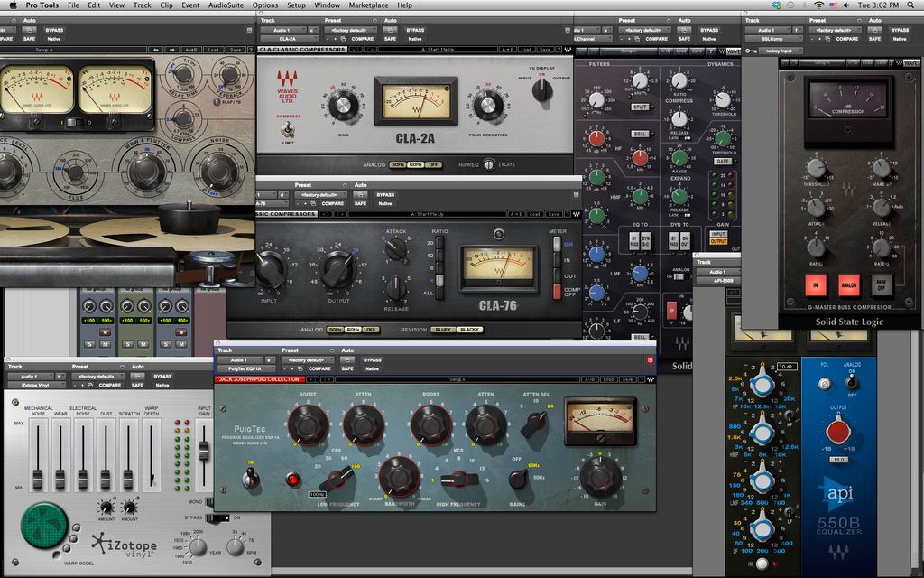Click the PuigTec EQP-1A VU meter

point(600,421)
